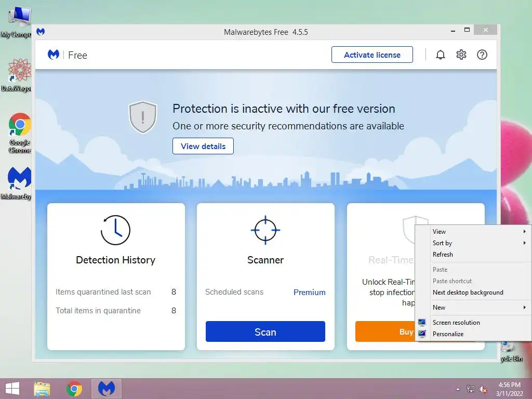This screenshot has height=399, width=532.
Task: Minimize the Malwarebytes window
Action: [x=453, y=31]
